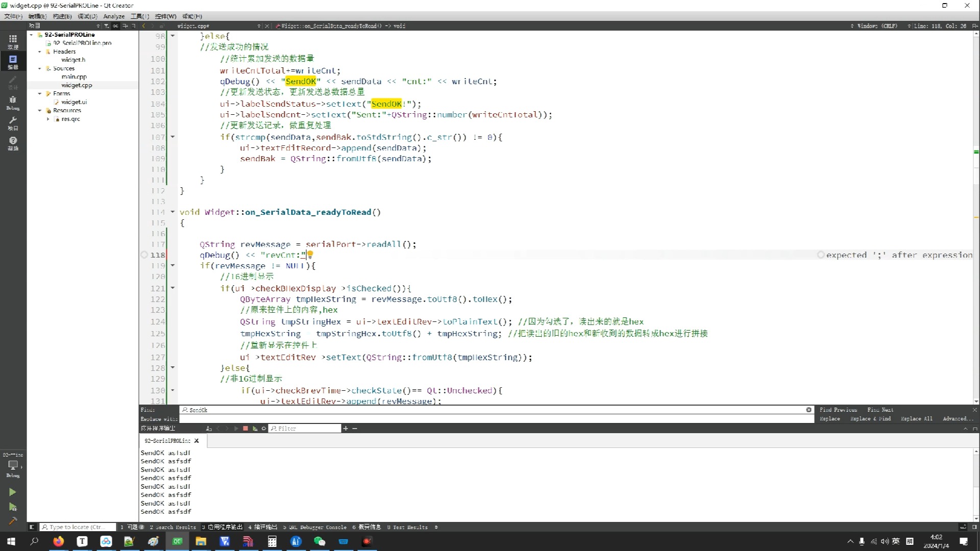Open the output panes selector arrows in status bar
The image size is (980, 551).
[436, 527]
